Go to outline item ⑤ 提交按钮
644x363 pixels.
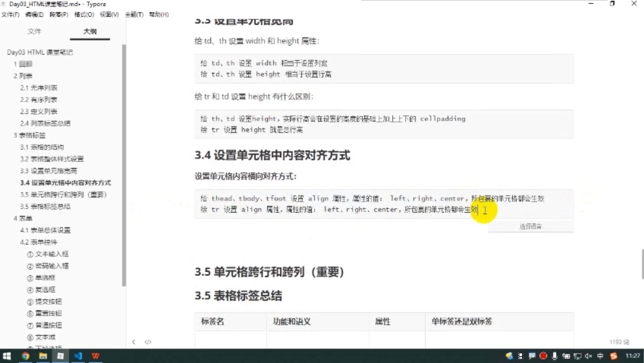(44, 302)
